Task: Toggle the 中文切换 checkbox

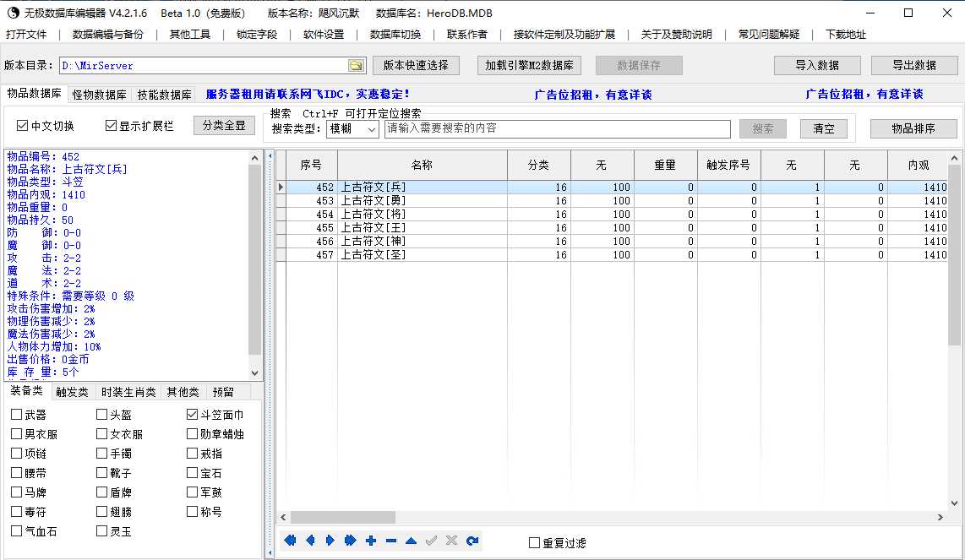Action: (23, 126)
